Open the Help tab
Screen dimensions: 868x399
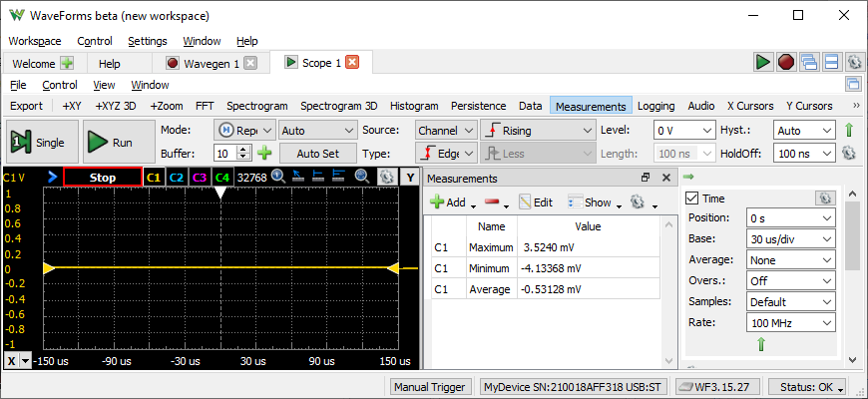(110, 64)
